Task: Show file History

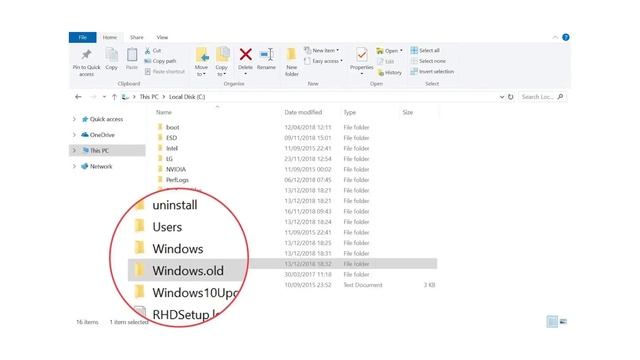Action: pyautogui.click(x=389, y=72)
